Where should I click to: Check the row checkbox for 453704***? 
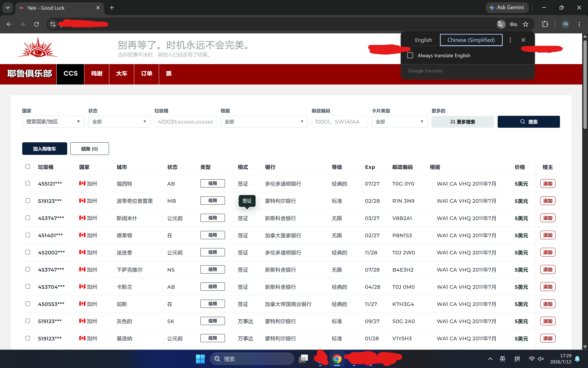tap(28, 286)
